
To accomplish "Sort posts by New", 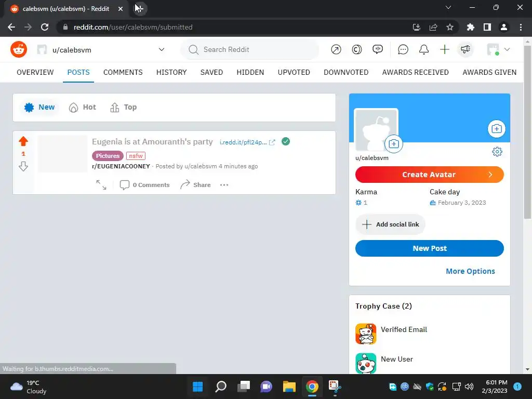I will (39, 107).
